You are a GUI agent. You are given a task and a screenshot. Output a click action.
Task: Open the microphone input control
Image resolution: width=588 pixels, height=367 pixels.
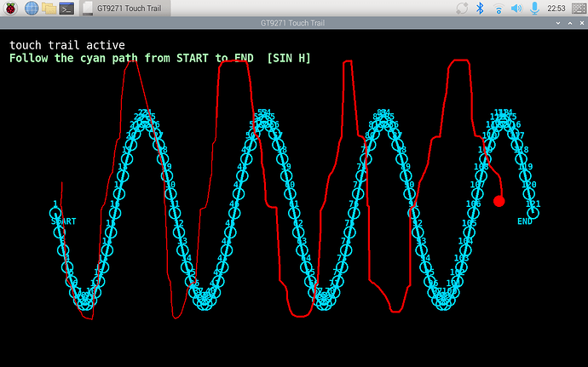[x=534, y=9]
